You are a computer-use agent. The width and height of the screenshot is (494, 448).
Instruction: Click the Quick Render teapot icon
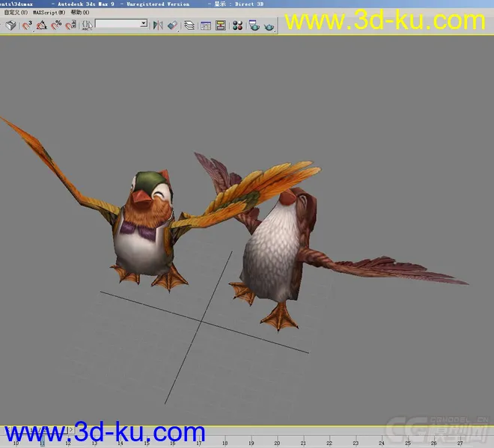269,26
